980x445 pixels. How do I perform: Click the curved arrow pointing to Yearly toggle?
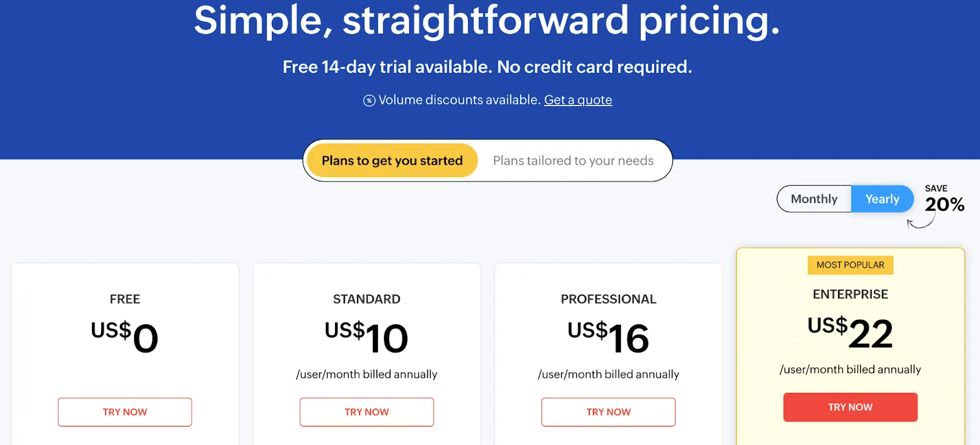click(919, 222)
